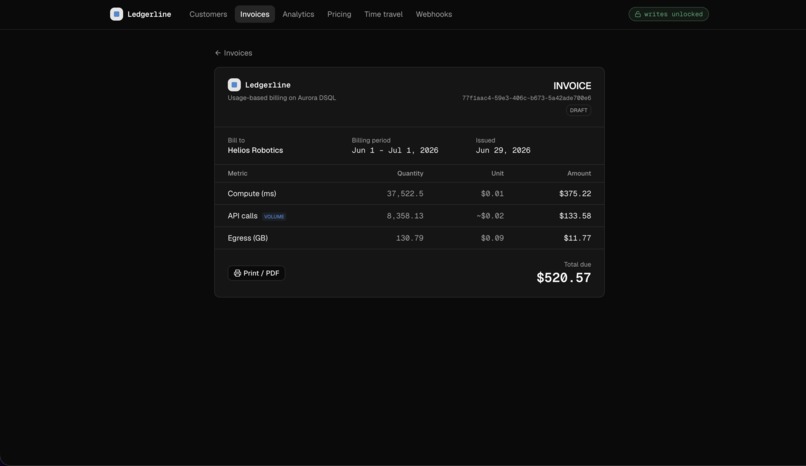The image size is (806, 466).
Task: Click the Helios Robotics customer name
Action: pos(255,151)
